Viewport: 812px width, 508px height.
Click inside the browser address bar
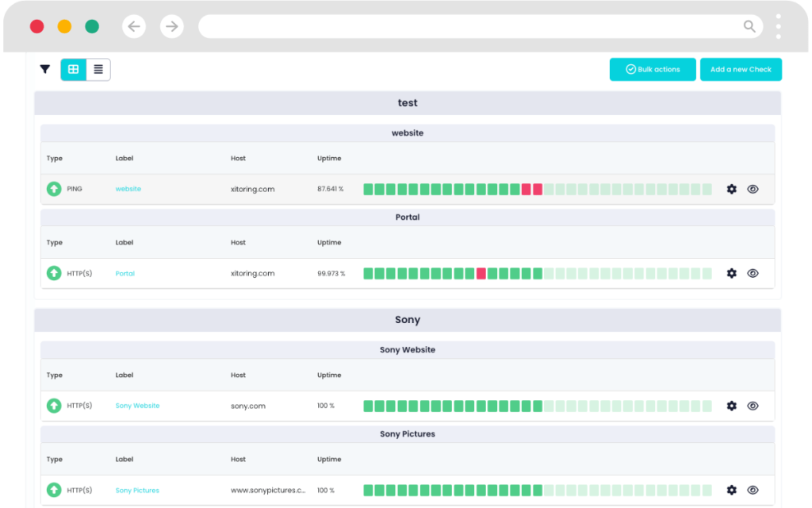click(x=476, y=26)
